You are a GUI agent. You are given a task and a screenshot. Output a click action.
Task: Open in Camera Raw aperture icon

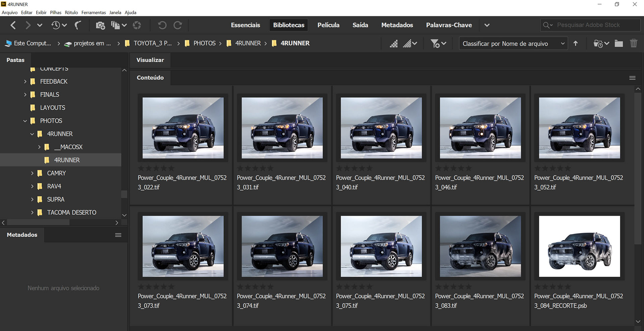pos(137,25)
